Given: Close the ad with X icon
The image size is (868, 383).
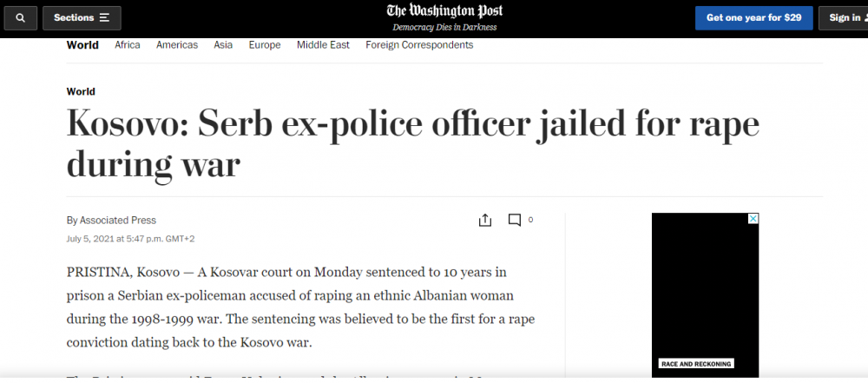Looking at the screenshot, I should coord(753,218).
